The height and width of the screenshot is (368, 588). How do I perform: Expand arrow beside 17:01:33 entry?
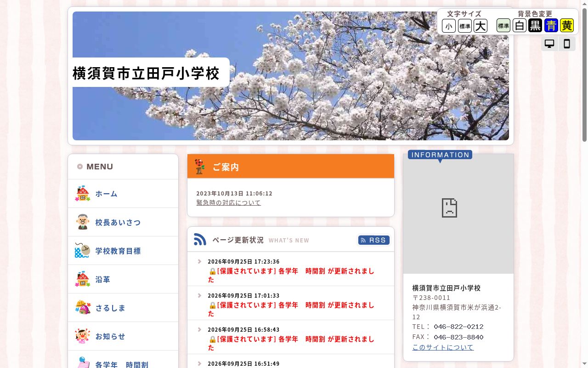click(199, 296)
